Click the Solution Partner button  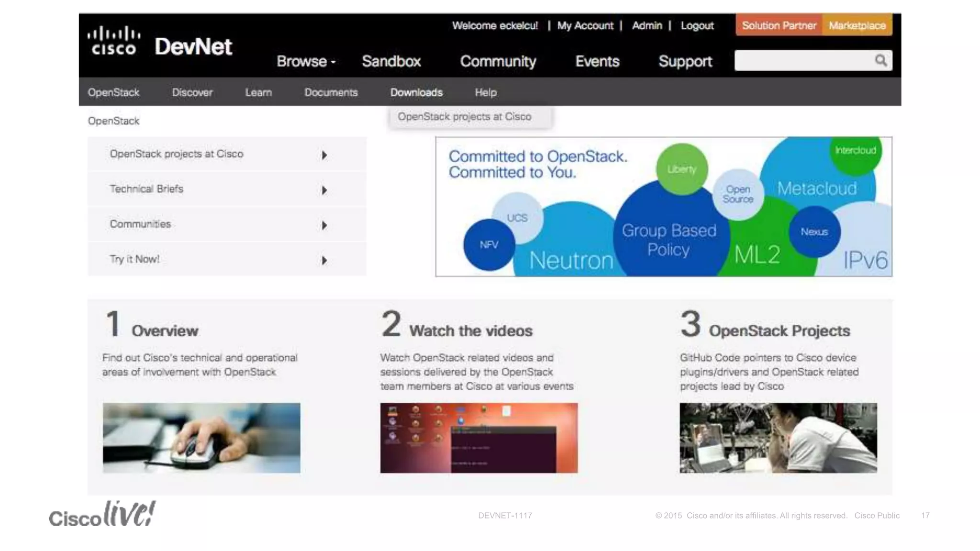(779, 25)
